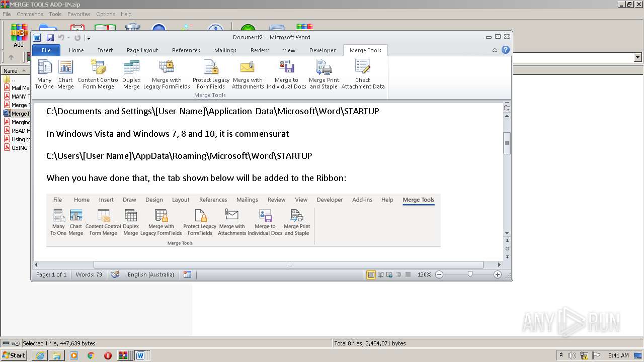Image resolution: width=644 pixels, height=362 pixels.
Task: Toggle Print Layout view button
Action: coord(371,275)
